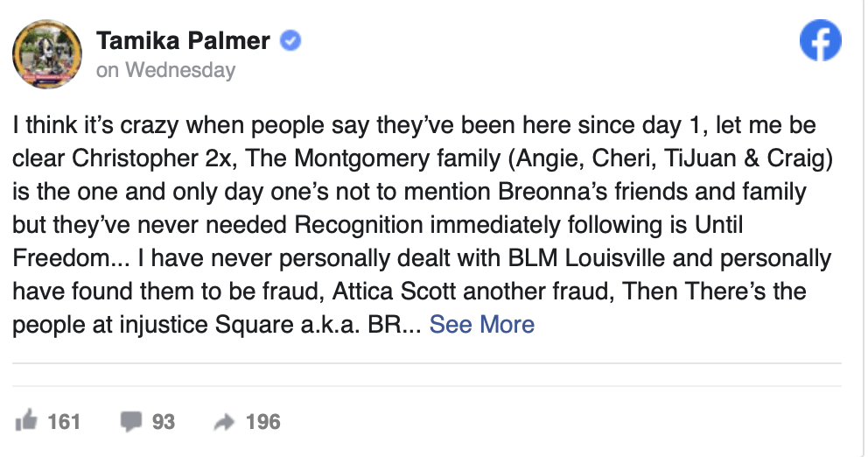Open the 'on Wednesday' post timestamp

click(x=166, y=70)
